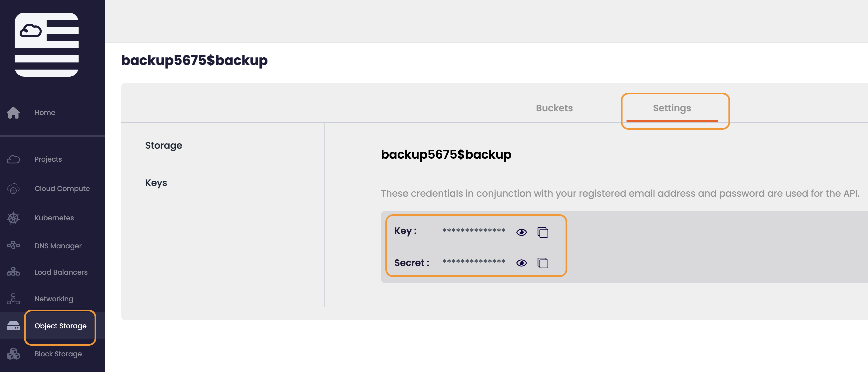Copy the Key value to clipboard
Image resolution: width=868 pixels, height=372 pixels.
pos(543,232)
